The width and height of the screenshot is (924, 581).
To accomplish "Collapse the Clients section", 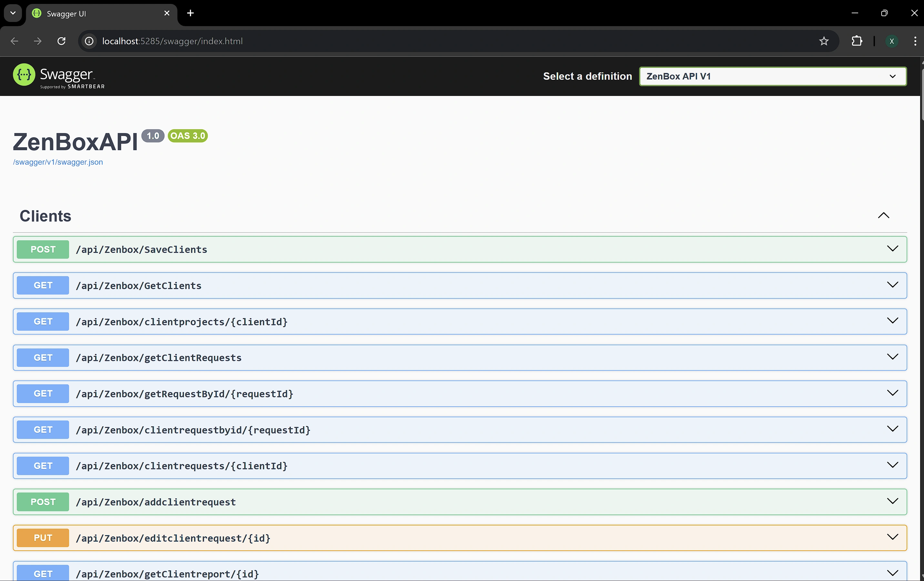I will coord(883,215).
